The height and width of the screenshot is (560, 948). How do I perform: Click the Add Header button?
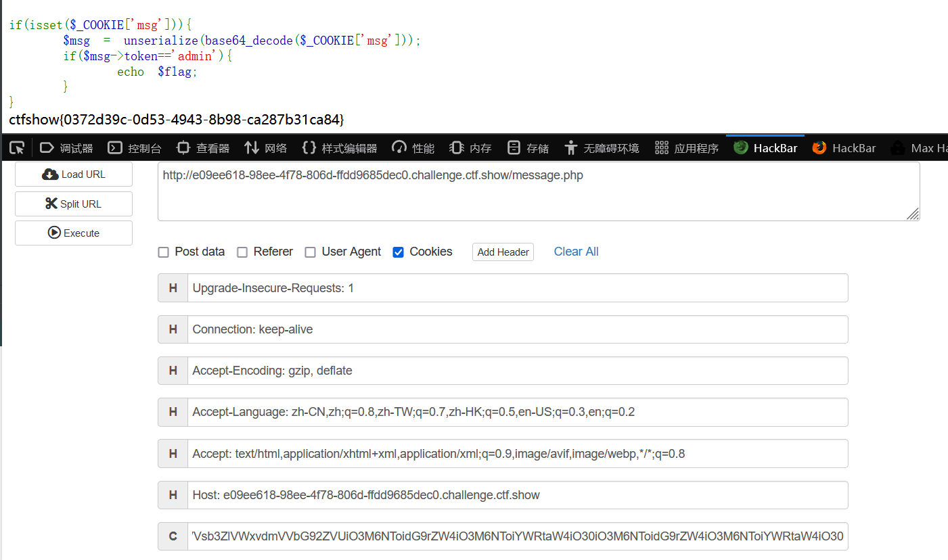click(x=503, y=252)
